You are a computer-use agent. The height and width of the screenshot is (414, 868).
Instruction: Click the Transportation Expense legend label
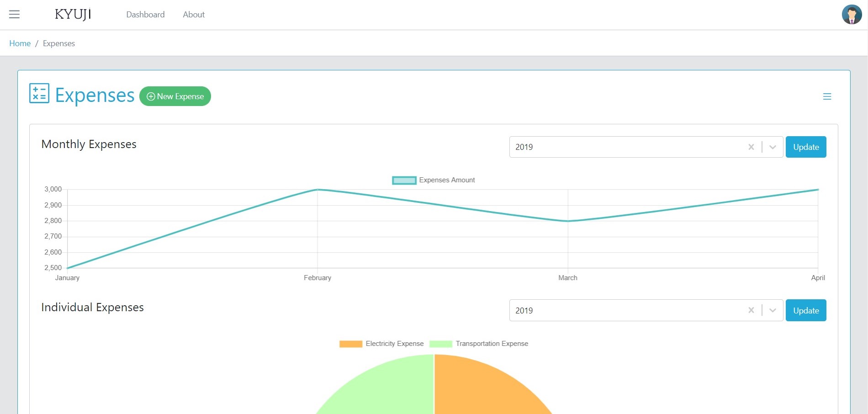[492, 344]
